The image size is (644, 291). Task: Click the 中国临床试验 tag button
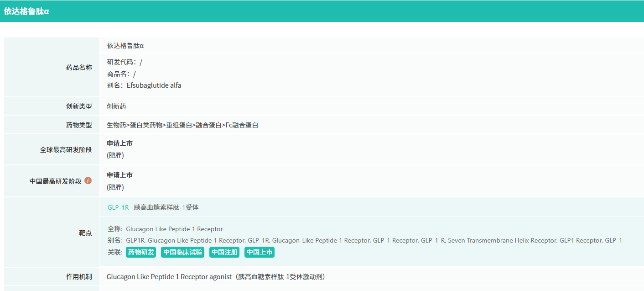click(x=183, y=252)
